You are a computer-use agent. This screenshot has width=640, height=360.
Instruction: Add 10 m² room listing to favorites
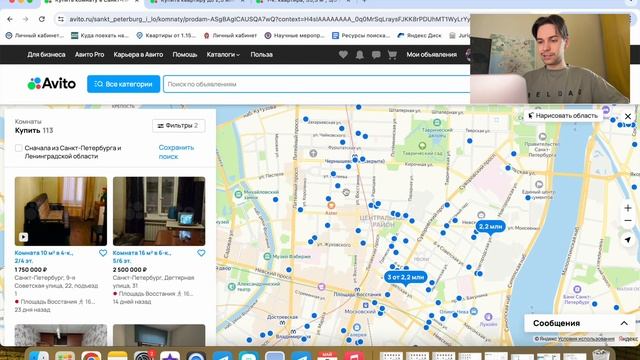tap(103, 253)
